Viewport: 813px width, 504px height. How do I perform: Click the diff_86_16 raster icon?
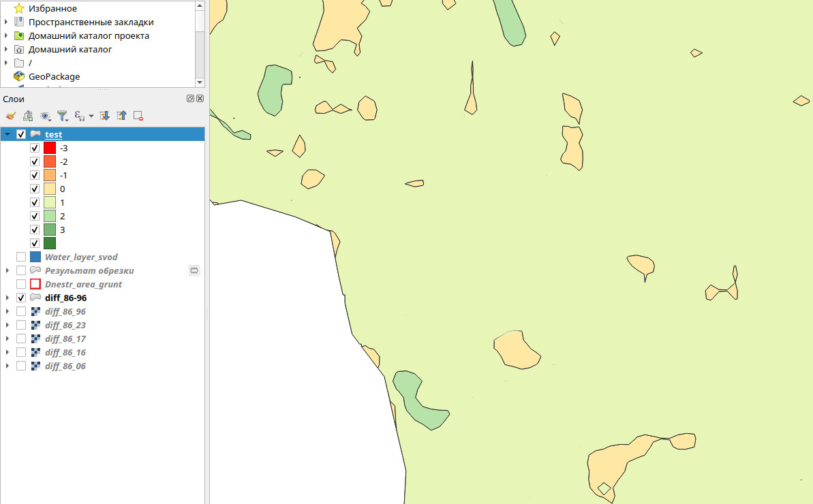click(x=35, y=352)
